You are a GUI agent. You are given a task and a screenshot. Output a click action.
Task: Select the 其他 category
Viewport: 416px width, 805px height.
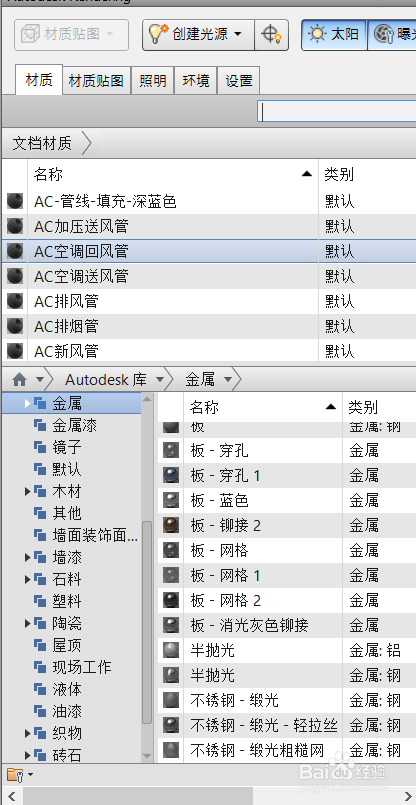coord(67,513)
